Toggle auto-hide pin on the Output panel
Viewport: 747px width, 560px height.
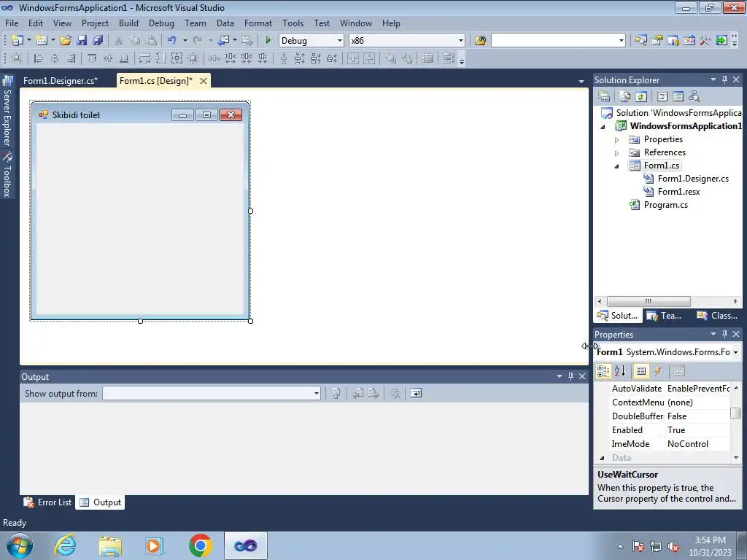[570, 376]
